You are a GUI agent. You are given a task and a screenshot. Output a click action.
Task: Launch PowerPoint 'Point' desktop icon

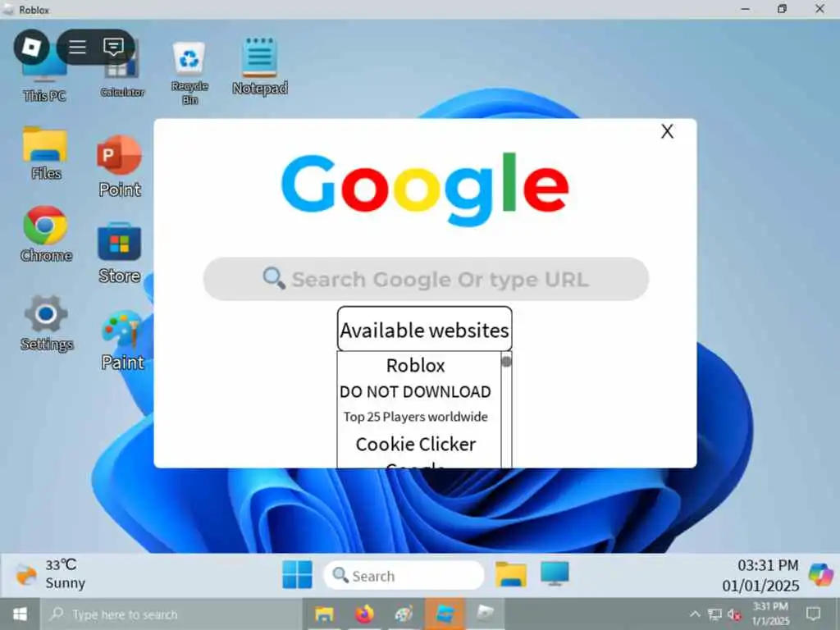tap(120, 166)
